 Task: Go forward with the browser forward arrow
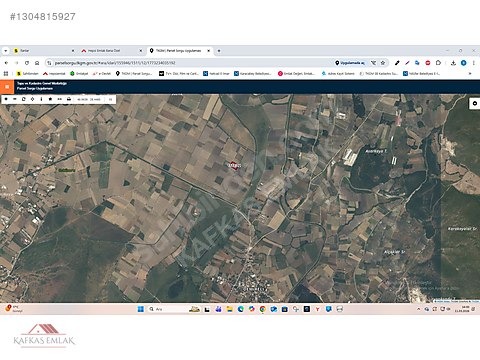(x=16, y=63)
